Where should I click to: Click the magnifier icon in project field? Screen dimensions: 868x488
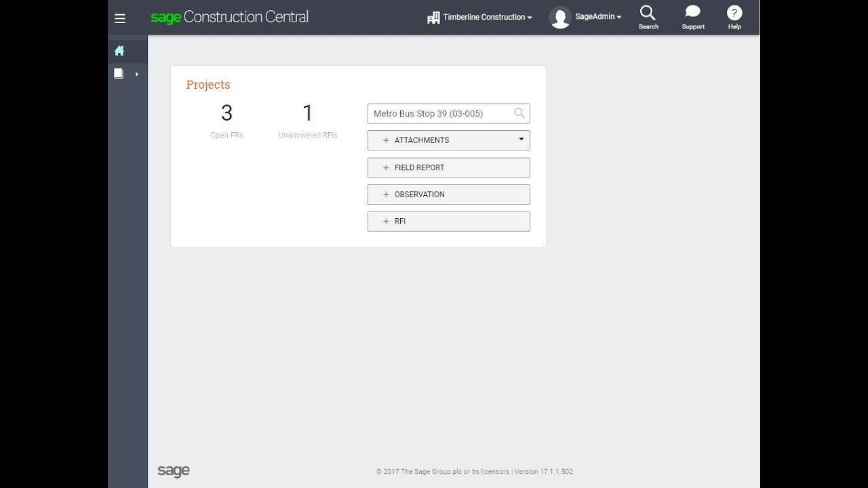519,113
